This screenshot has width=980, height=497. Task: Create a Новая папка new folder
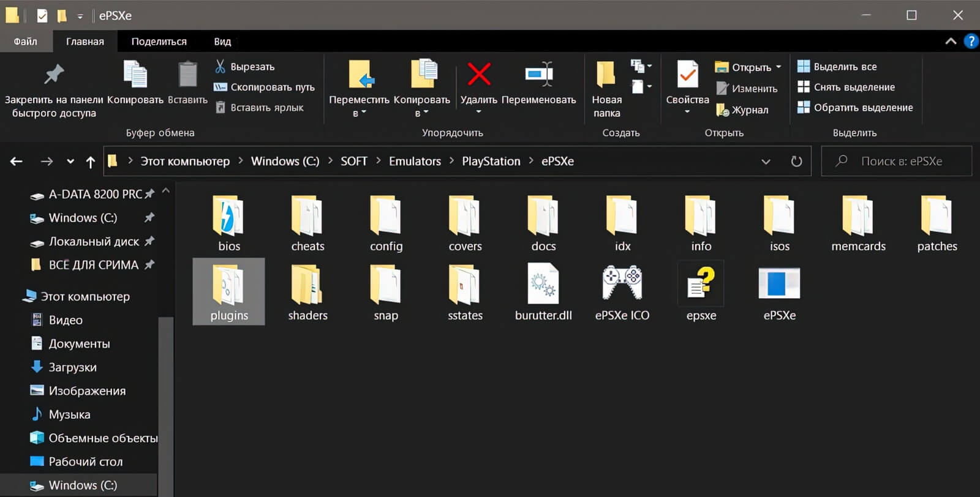pos(606,89)
